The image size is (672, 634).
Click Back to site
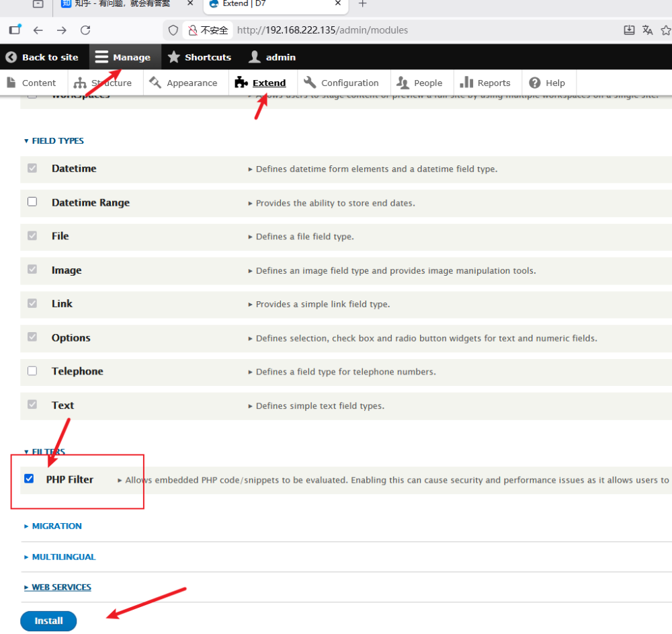point(42,57)
